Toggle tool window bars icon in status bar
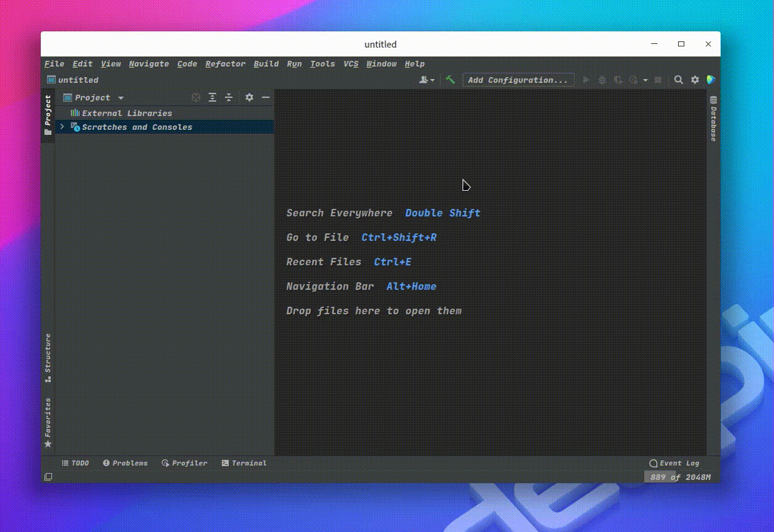The height and width of the screenshot is (532, 774). point(48,477)
